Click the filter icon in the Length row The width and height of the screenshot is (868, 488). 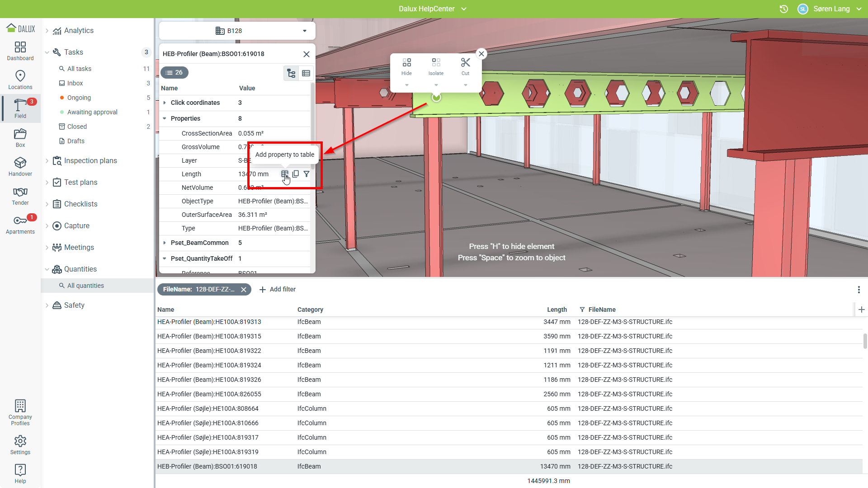pyautogui.click(x=307, y=174)
